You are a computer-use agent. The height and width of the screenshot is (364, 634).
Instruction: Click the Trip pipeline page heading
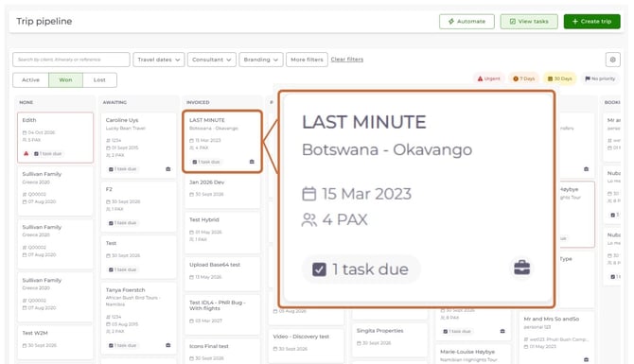coord(44,22)
